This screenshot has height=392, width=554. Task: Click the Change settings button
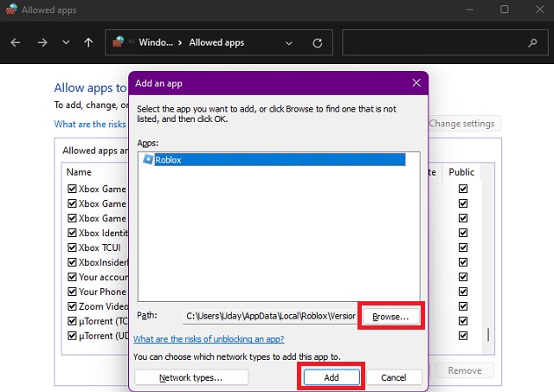465,124
